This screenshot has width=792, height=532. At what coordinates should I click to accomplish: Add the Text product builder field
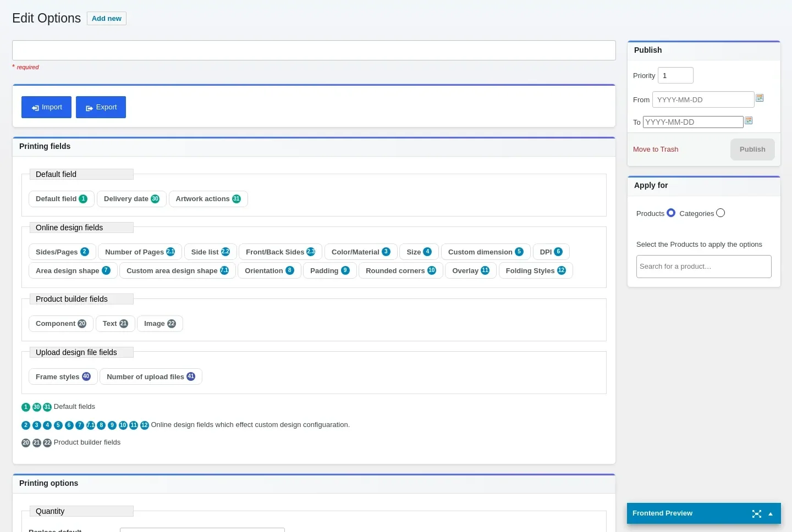(x=116, y=324)
